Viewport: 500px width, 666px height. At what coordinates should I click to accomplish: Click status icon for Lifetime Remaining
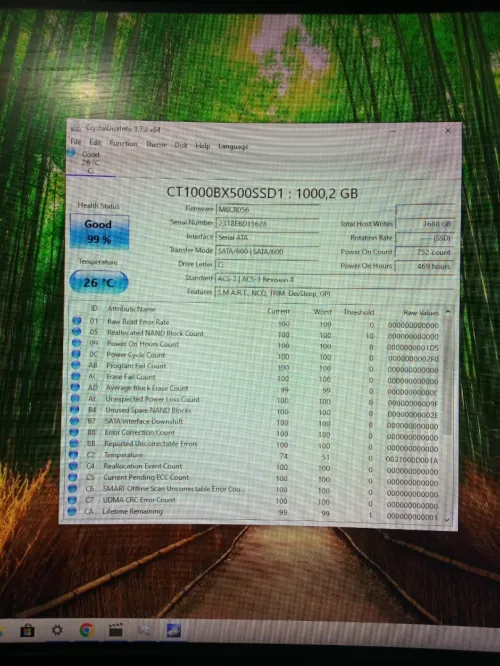[72, 511]
